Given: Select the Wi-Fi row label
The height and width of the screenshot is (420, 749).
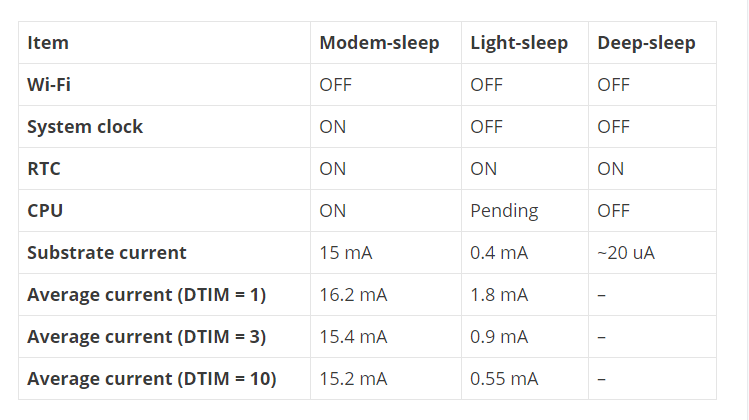Looking at the screenshot, I should coord(49,85).
